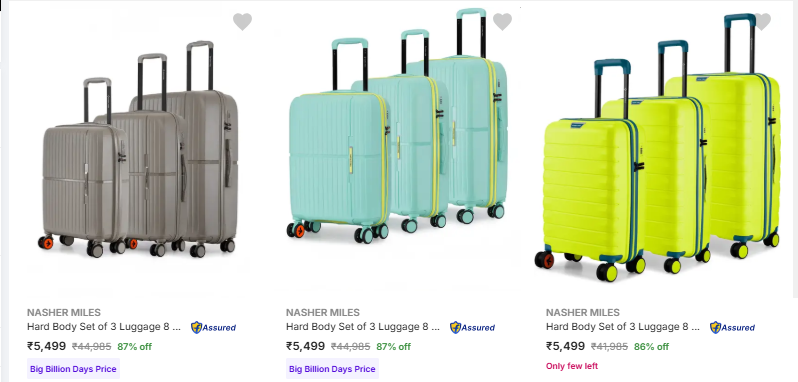Click Assured badge under yellow luggage
Image resolution: width=798 pixels, height=382 pixels.
(x=732, y=328)
